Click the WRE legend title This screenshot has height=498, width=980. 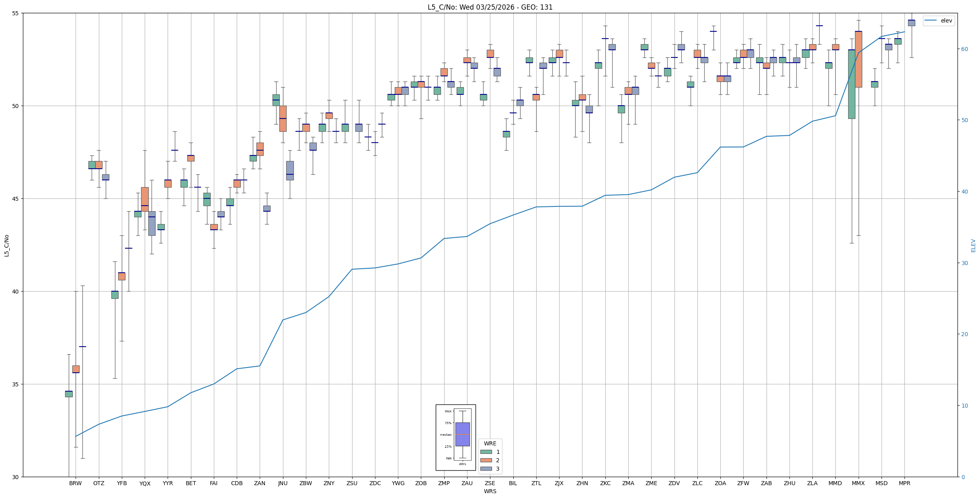490,443
